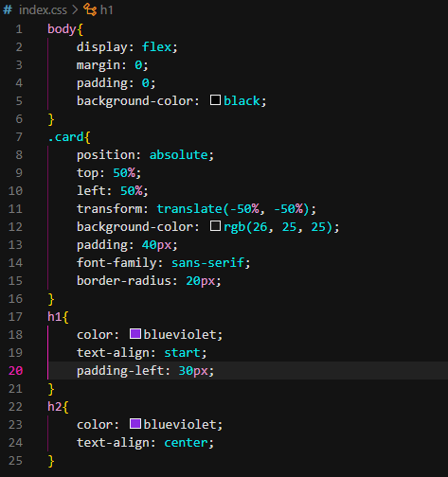This screenshot has width=448, height=477.
Task: Click the 'black' color value
Action: click(x=242, y=101)
